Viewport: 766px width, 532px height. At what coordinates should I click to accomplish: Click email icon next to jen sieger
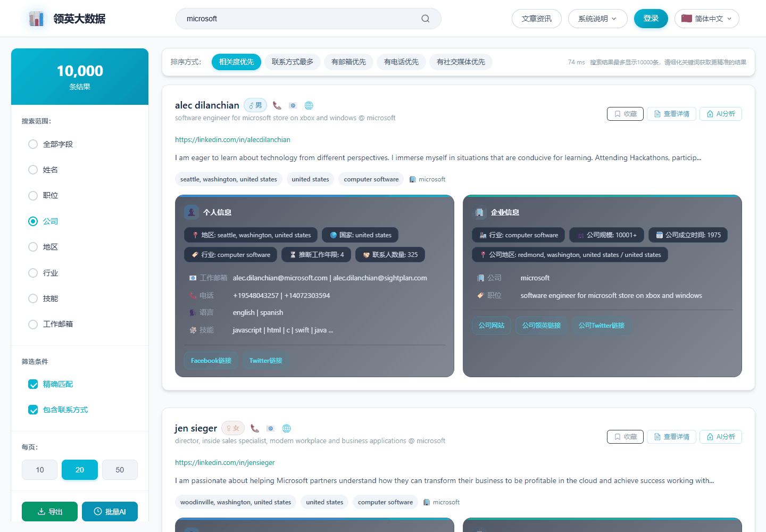pos(270,428)
